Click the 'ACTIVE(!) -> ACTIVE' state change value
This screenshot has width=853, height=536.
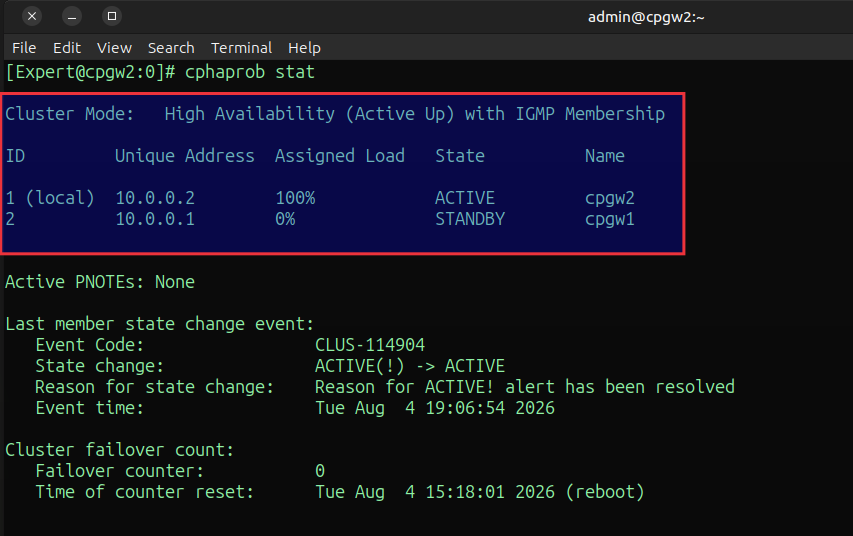click(410, 366)
